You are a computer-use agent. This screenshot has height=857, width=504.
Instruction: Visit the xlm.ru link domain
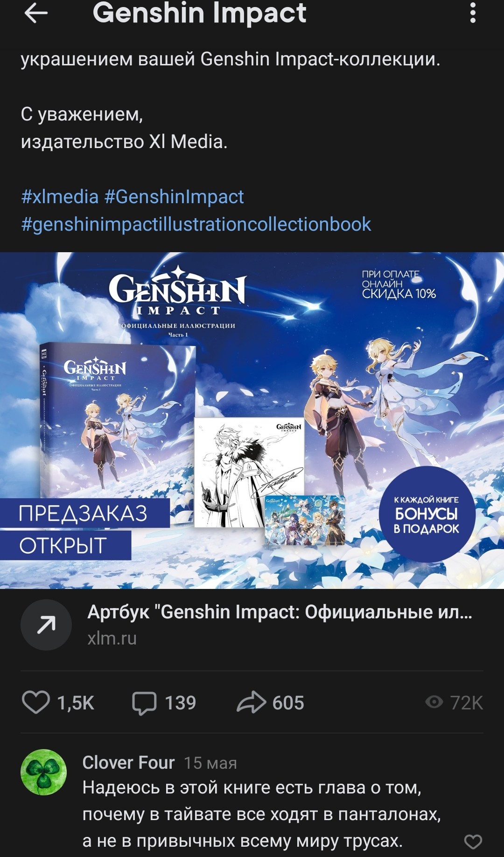coord(112,638)
